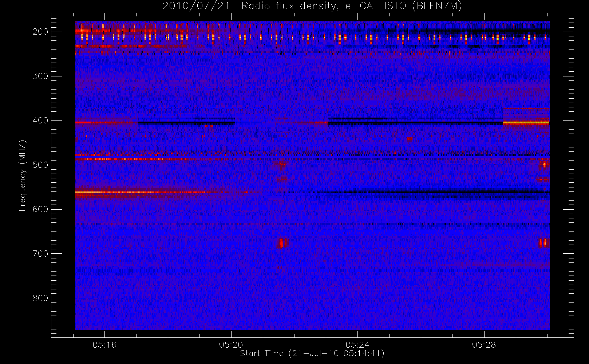The width and height of the screenshot is (589, 364).
Task: Click the 700 frequency tick label
Action: click(x=40, y=254)
